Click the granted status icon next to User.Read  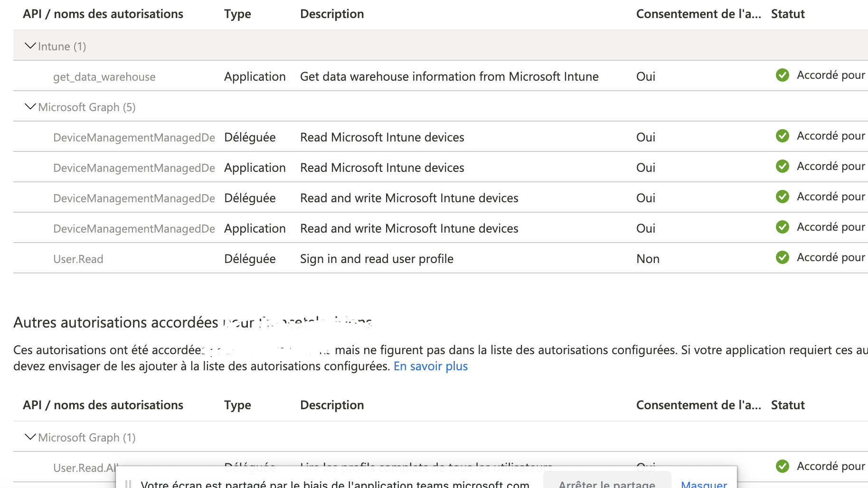782,257
